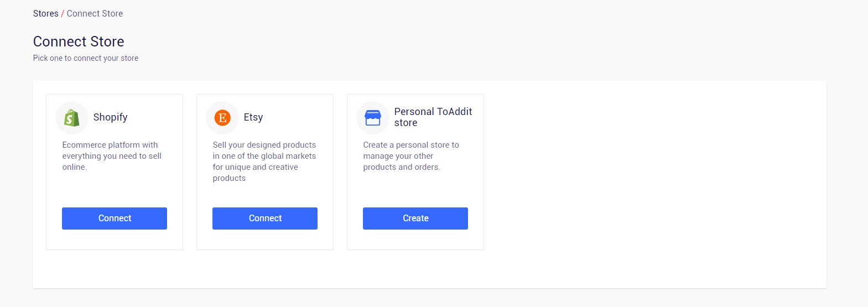The height and width of the screenshot is (307, 868).
Task: Click the personal store description text
Action: 411,156
